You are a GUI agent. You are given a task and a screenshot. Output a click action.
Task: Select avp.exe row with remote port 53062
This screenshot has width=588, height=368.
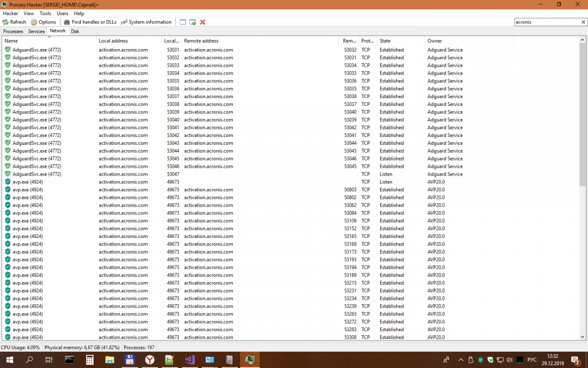click(290, 205)
